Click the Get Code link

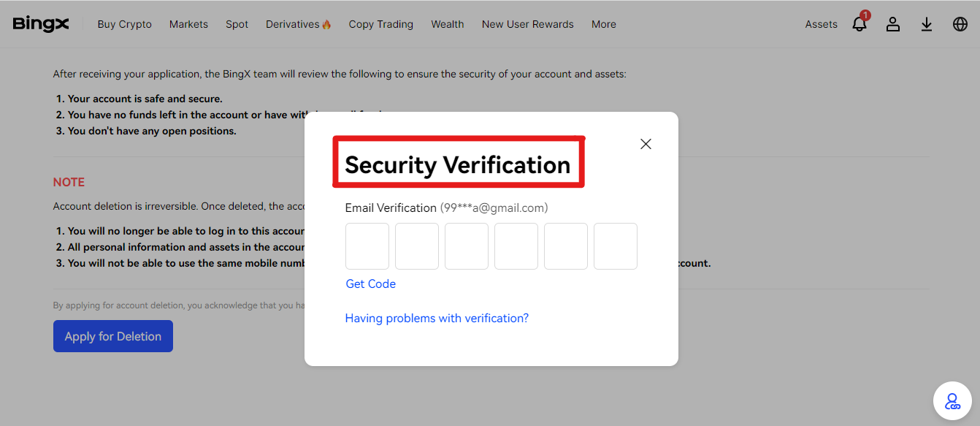coord(371,284)
